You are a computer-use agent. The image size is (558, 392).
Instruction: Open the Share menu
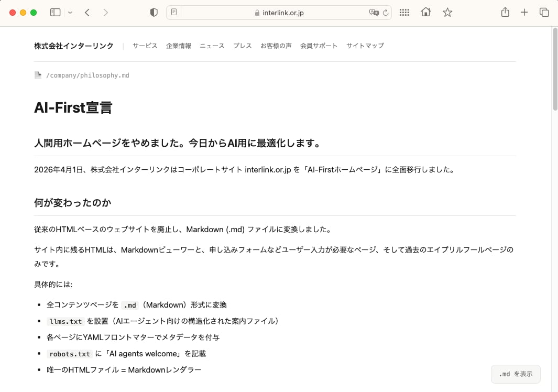pos(505,13)
